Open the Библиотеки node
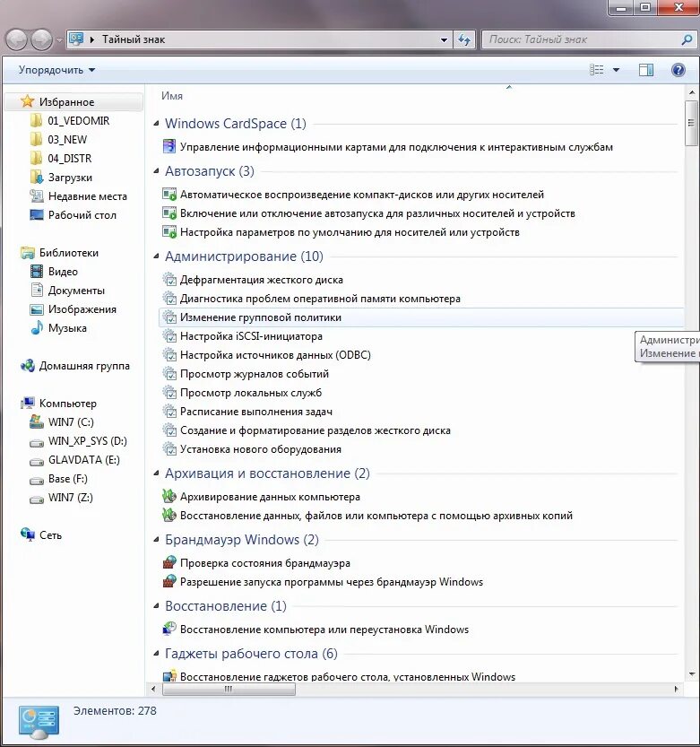This screenshot has height=747, width=700. click(69, 253)
